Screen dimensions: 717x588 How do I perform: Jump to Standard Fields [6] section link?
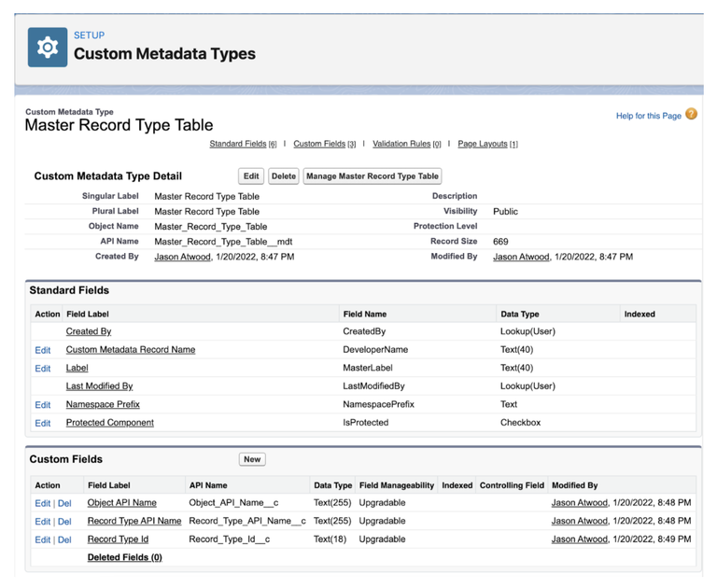tap(243, 144)
